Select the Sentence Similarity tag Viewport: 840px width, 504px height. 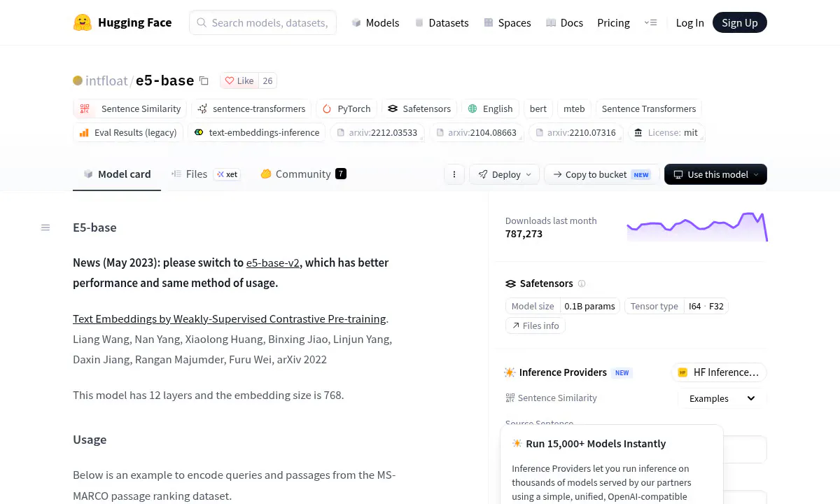point(130,108)
